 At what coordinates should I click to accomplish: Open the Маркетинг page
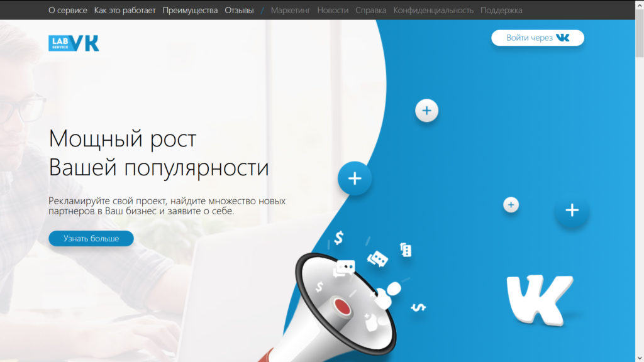coord(291,10)
